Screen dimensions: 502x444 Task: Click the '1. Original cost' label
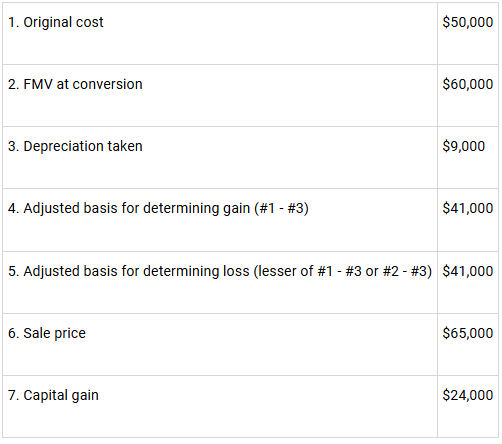56,22
